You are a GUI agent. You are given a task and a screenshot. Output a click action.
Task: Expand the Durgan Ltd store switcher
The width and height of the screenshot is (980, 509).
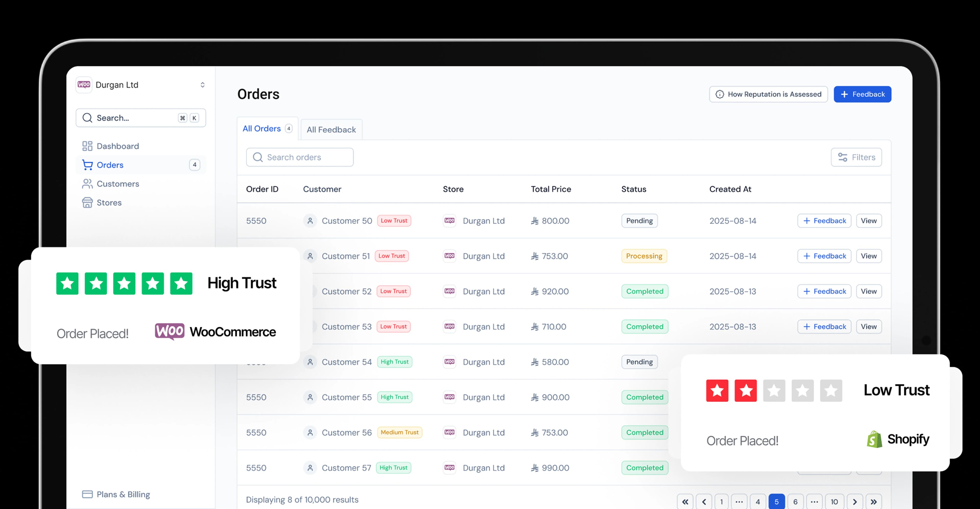202,85
